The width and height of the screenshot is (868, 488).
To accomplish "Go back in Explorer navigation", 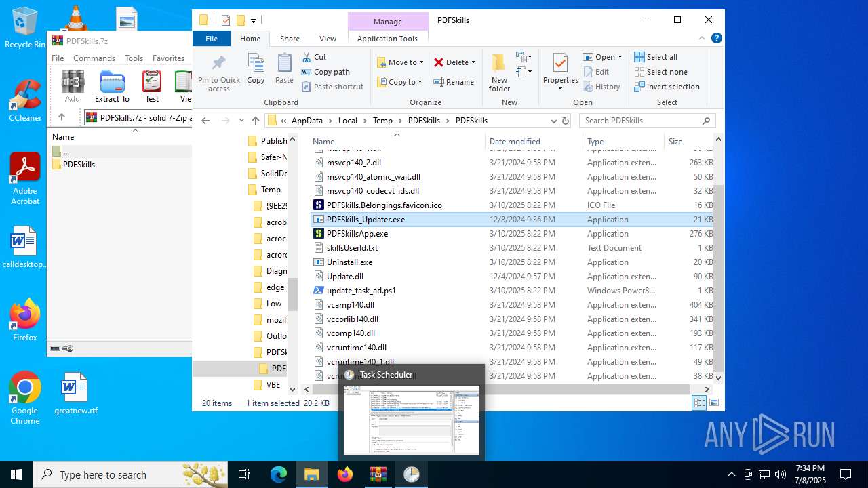I will [206, 121].
